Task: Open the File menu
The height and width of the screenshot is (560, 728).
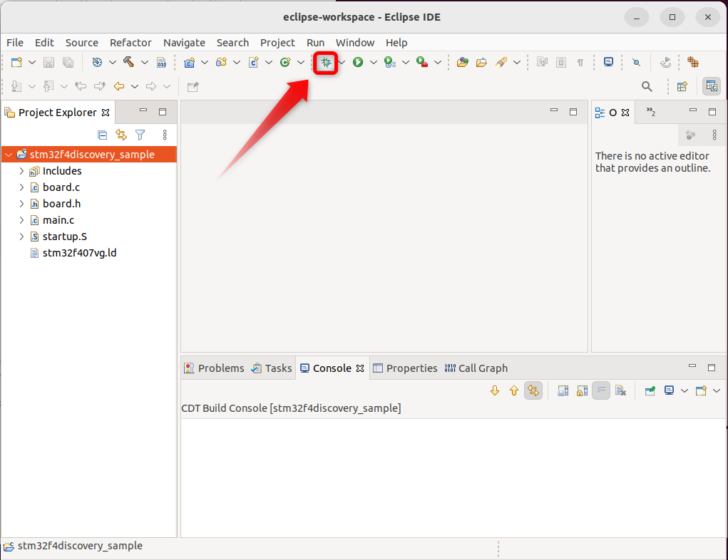Action: point(15,43)
